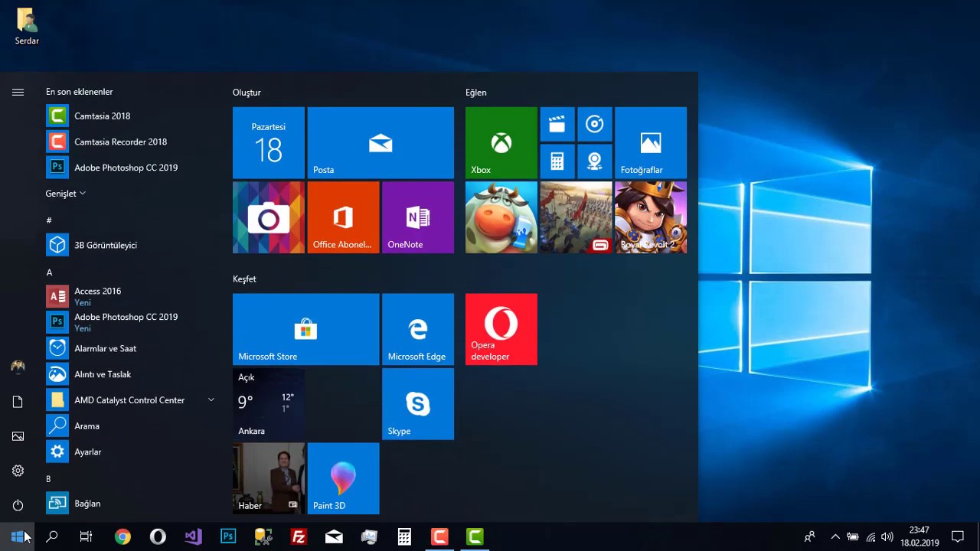Image resolution: width=980 pixels, height=551 pixels.
Task: Open Alıntı ve Taslak app
Action: (x=130, y=374)
